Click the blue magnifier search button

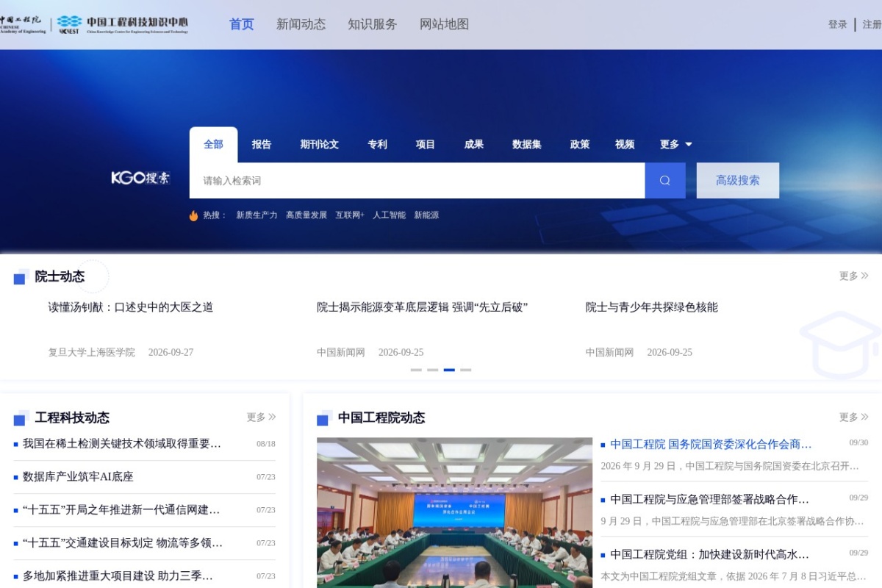click(x=665, y=181)
